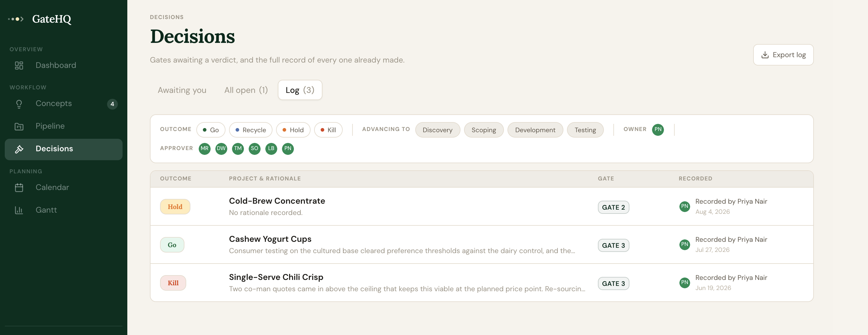Toggle the Recycle outcome filter
Image resolution: width=868 pixels, height=335 pixels.
[x=251, y=130]
